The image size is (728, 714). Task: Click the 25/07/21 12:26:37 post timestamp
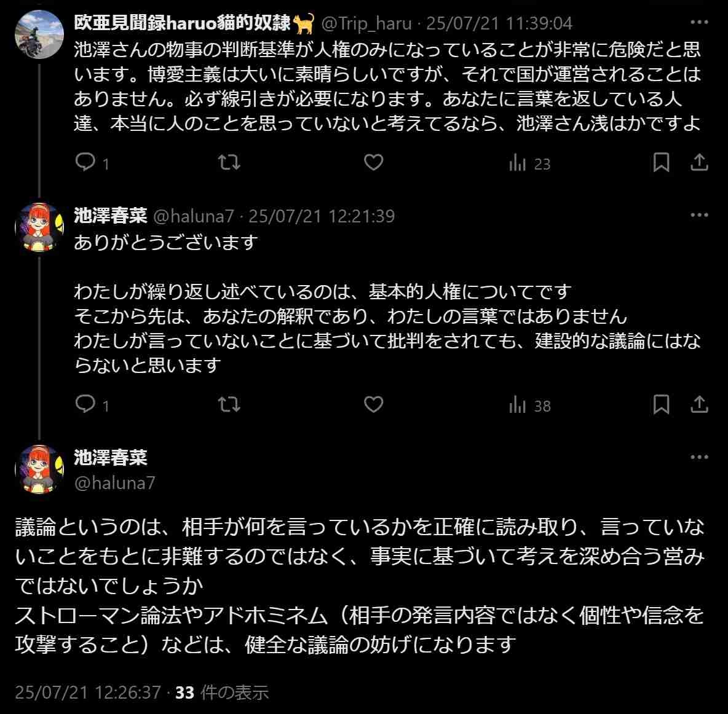[87, 692]
